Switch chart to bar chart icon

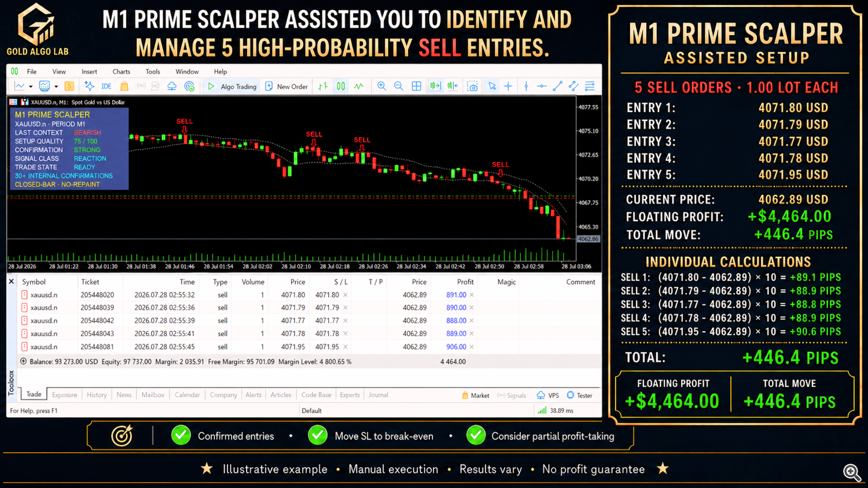(x=323, y=86)
